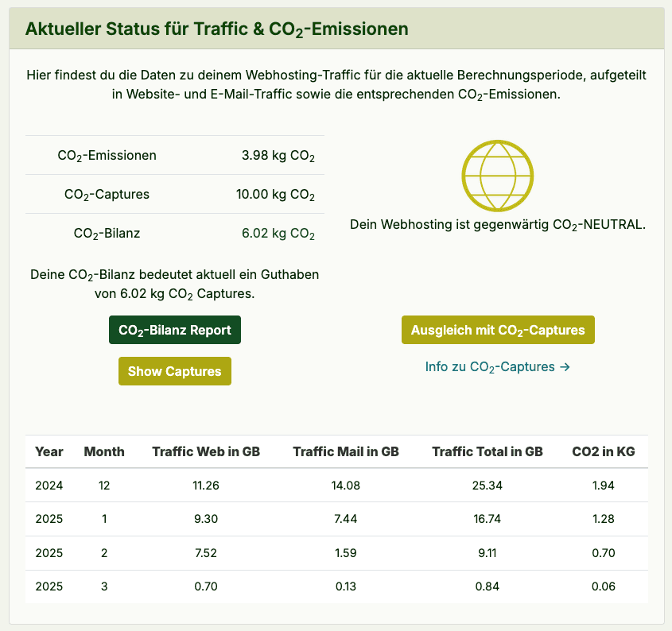The width and height of the screenshot is (672, 631).
Task: Click the CO₂-NEUTRAL status globe graphic
Action: click(498, 176)
